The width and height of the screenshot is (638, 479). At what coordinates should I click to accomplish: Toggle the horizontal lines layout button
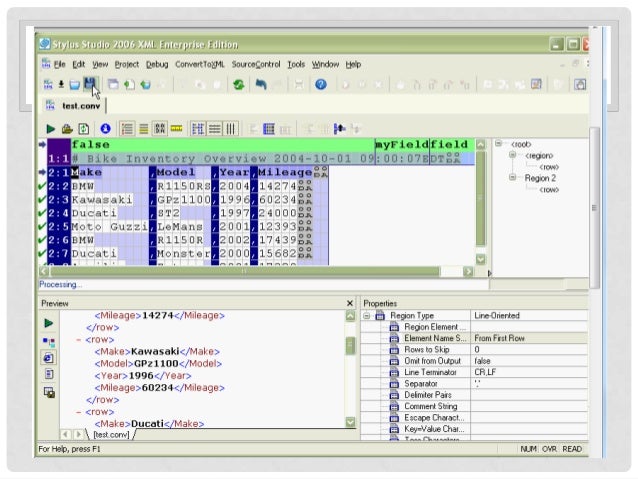(214, 129)
